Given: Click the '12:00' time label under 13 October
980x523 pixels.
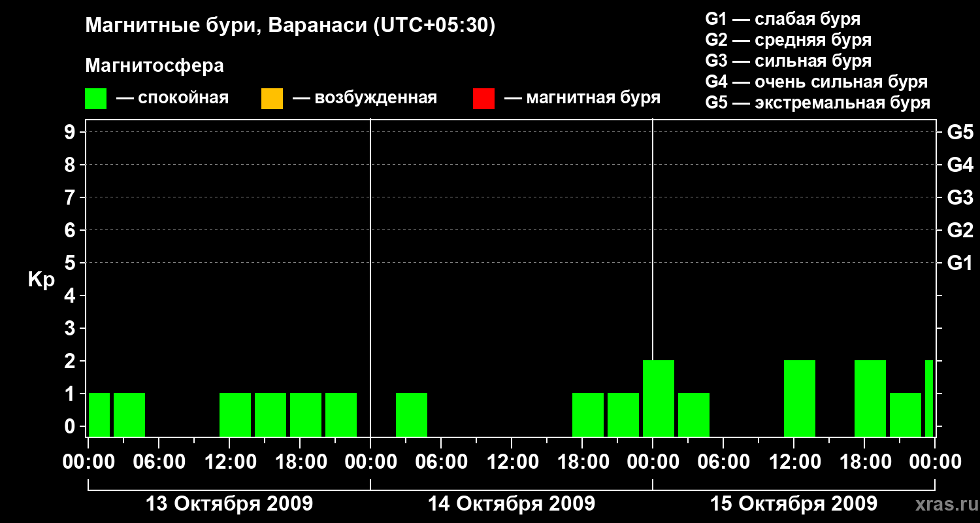Looking at the screenshot, I should point(229,462).
